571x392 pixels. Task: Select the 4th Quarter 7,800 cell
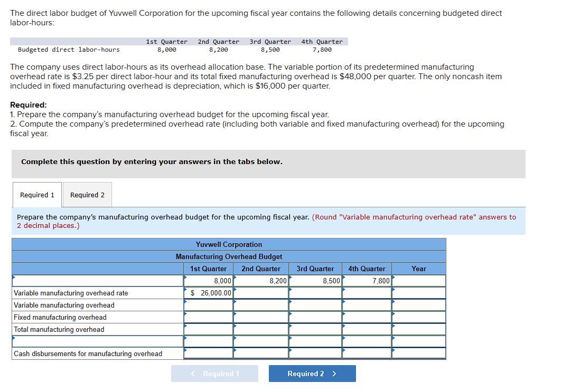tap(367, 281)
